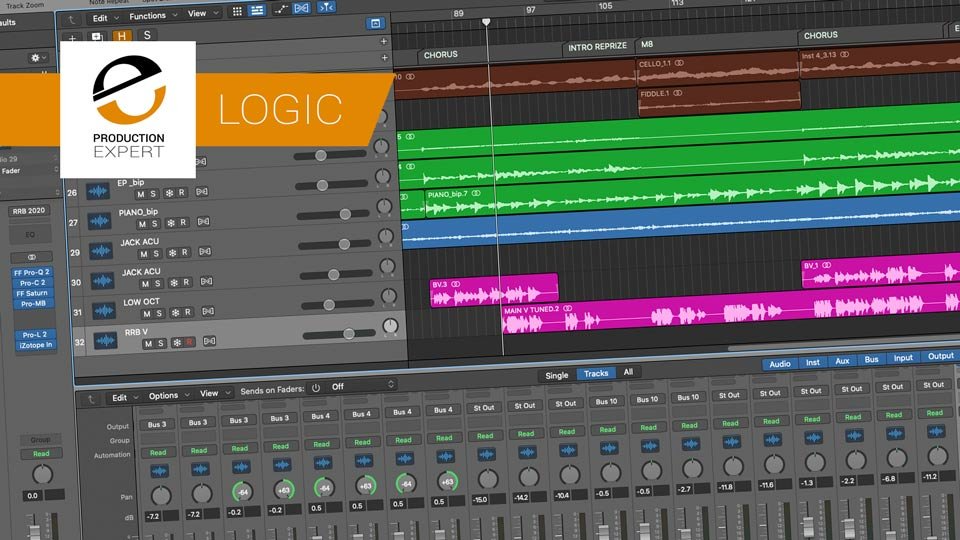The height and width of the screenshot is (540, 960).
Task: Toggle the orange H hide tracks button
Action: pos(122,36)
